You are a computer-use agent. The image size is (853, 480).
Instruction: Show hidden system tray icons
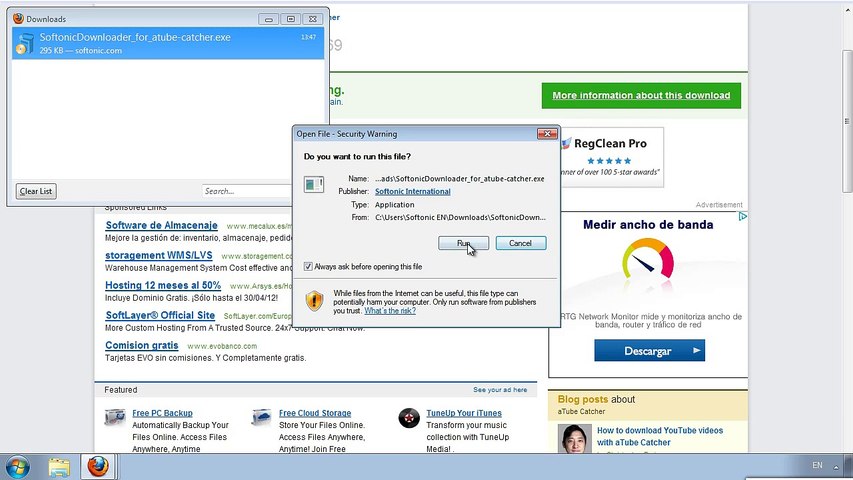tap(836, 467)
